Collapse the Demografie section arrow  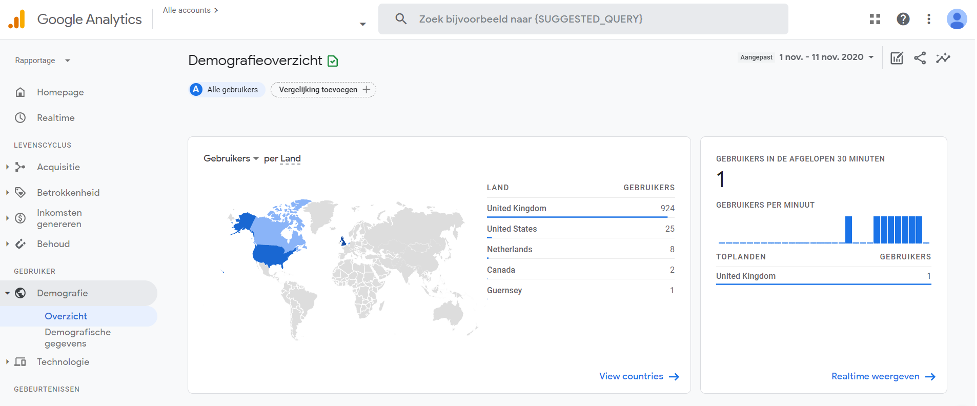coord(7,293)
